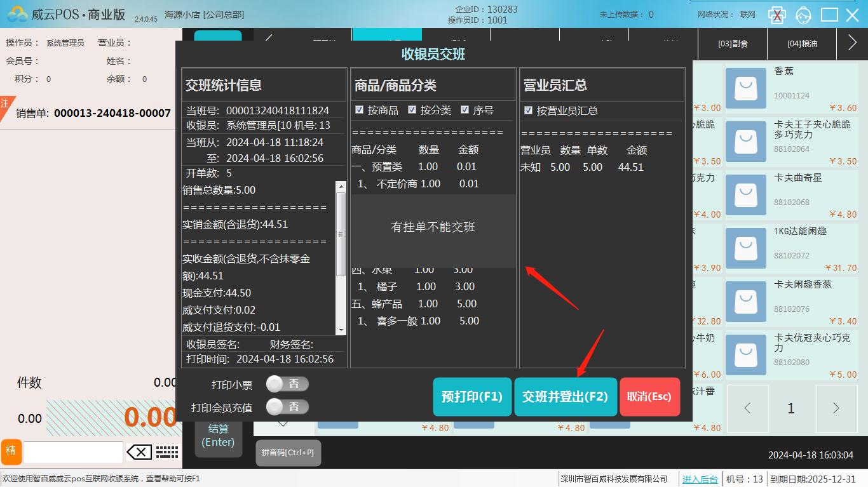
Task: Open customer service headset icon
Action: click(804, 15)
